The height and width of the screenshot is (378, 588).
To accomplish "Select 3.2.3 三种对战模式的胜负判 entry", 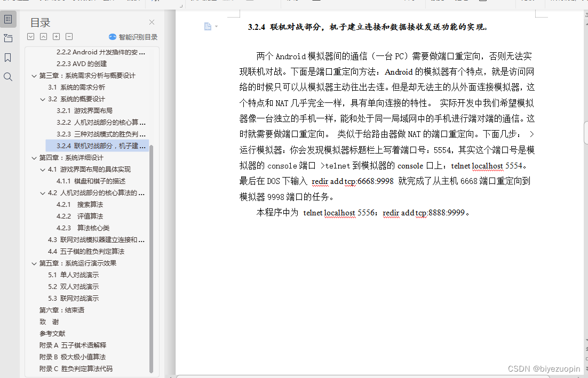I will (x=101, y=134).
